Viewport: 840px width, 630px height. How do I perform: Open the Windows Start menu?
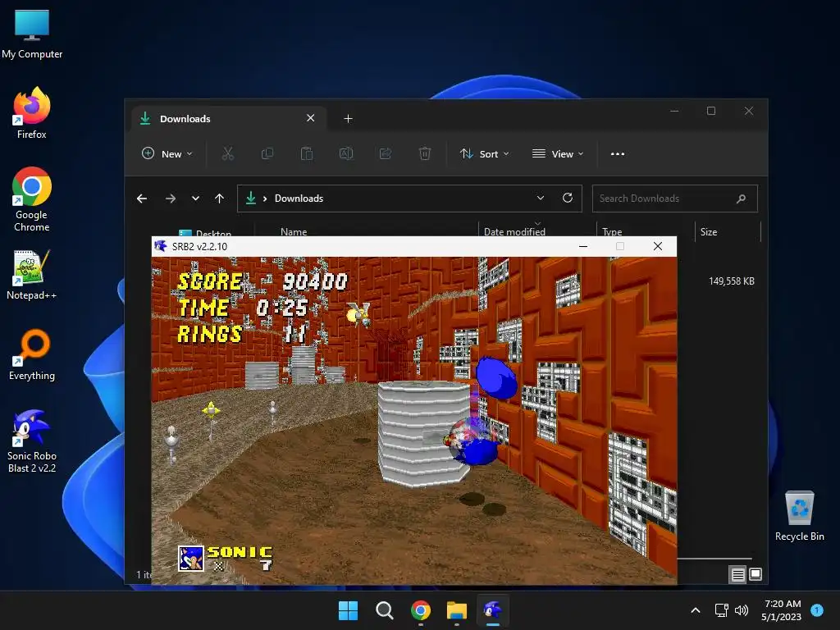tap(348, 610)
